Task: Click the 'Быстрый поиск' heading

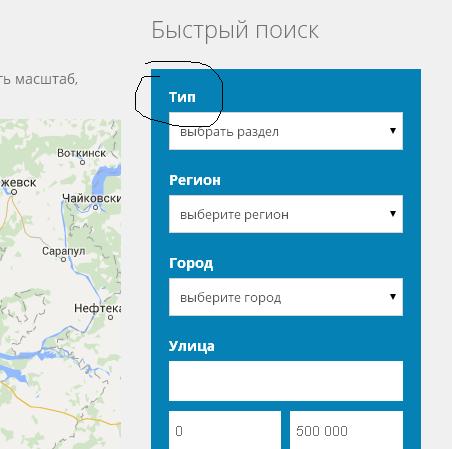Action: (235, 30)
